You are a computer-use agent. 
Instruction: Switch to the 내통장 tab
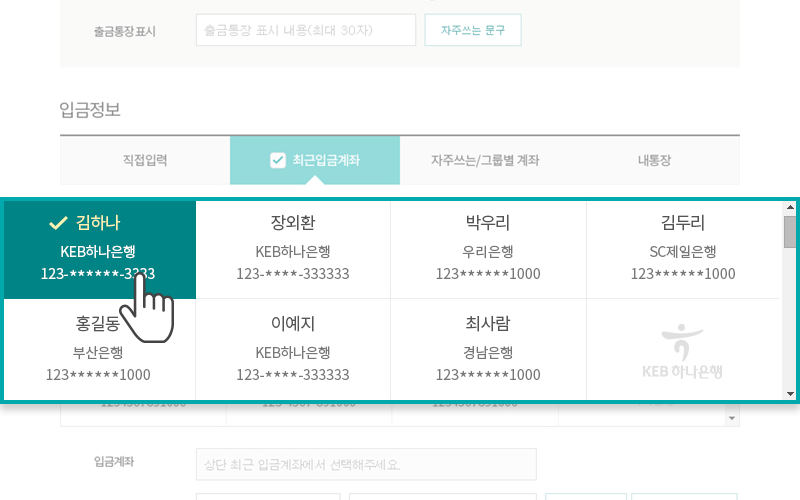(x=655, y=160)
